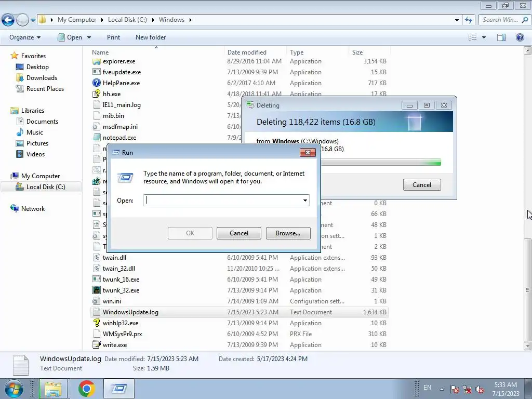Click Open in the toolbar
The image size is (532, 399).
[70, 37]
